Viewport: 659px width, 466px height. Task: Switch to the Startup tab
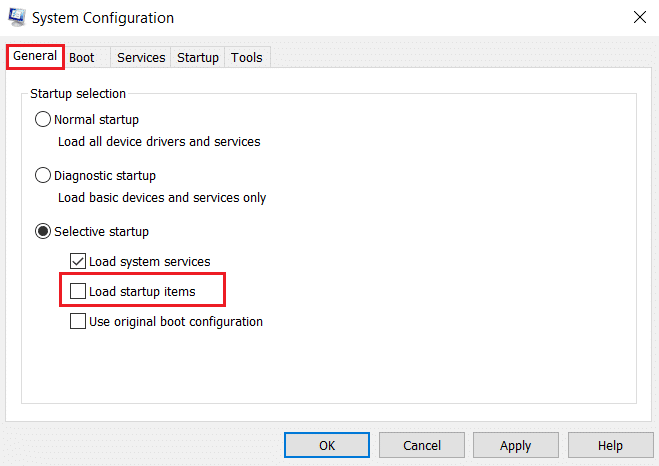pos(198,58)
